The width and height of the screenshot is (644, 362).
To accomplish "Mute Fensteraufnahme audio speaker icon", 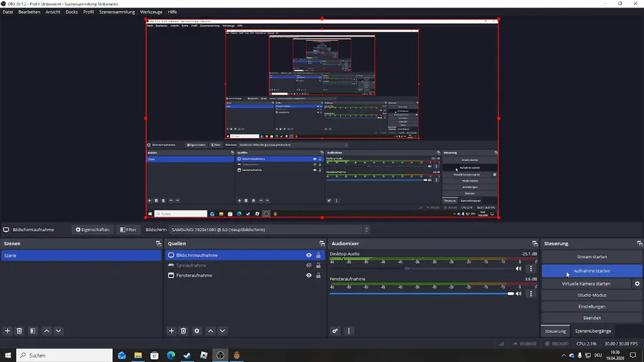I will pos(518,293).
